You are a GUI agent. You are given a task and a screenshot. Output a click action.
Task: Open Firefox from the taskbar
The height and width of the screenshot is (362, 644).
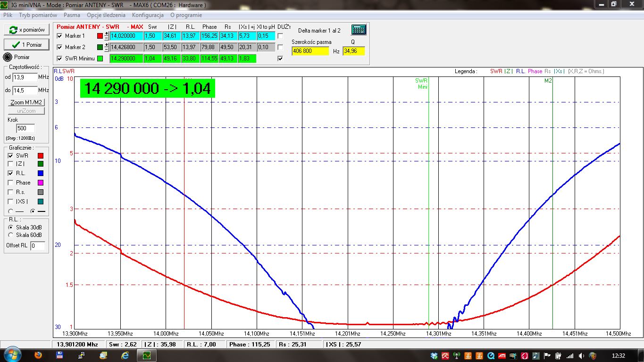click(x=38, y=355)
